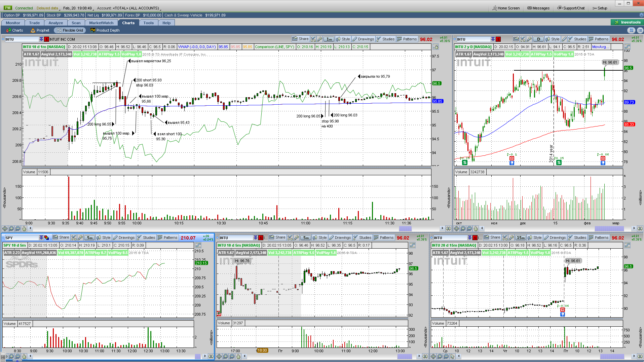Expand symbol dropdown on the SPY chart
The height and width of the screenshot is (362, 644).
click(41, 238)
